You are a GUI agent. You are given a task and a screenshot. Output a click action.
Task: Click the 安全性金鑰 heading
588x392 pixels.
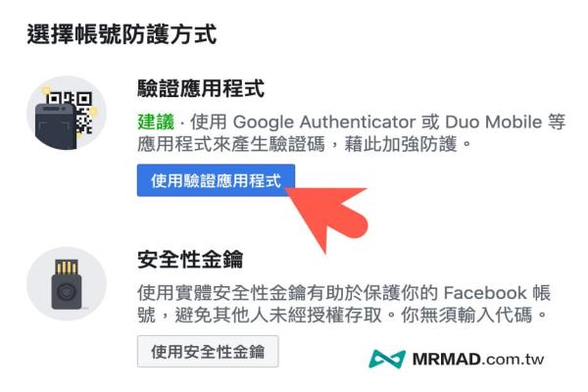190,259
